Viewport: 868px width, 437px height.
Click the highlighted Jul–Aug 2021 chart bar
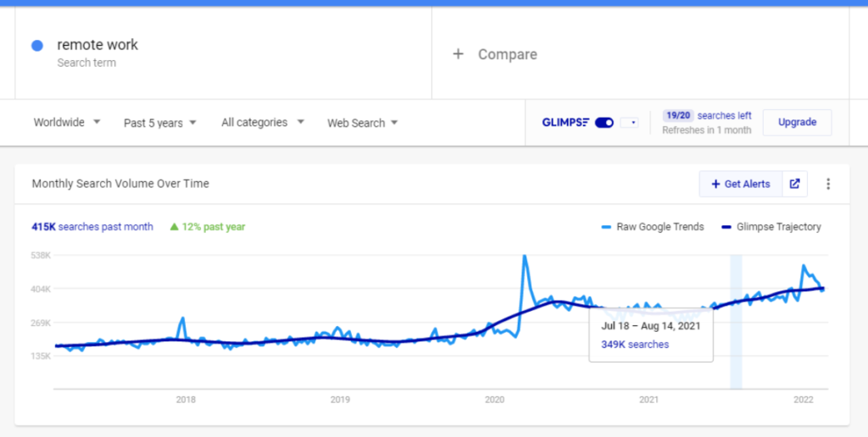click(736, 322)
